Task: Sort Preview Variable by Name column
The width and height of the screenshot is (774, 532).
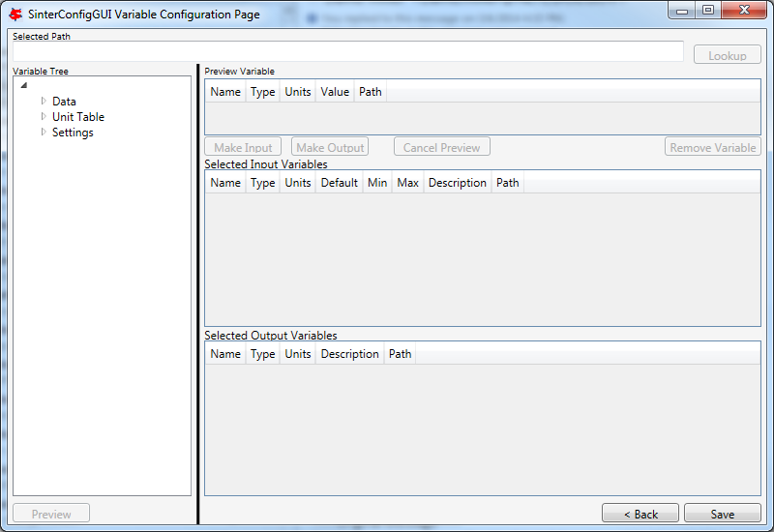Action: [225, 91]
